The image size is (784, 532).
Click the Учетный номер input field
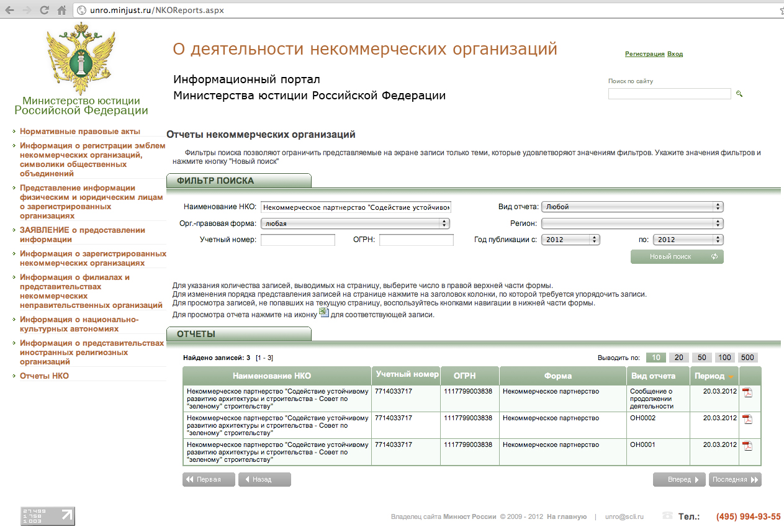point(298,240)
